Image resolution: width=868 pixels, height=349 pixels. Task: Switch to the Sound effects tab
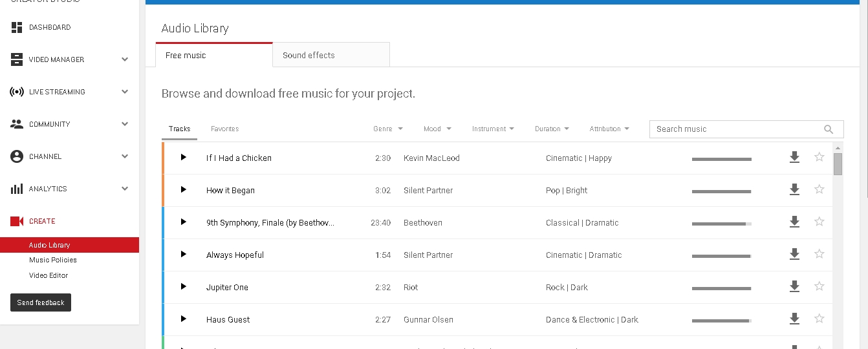[331, 55]
